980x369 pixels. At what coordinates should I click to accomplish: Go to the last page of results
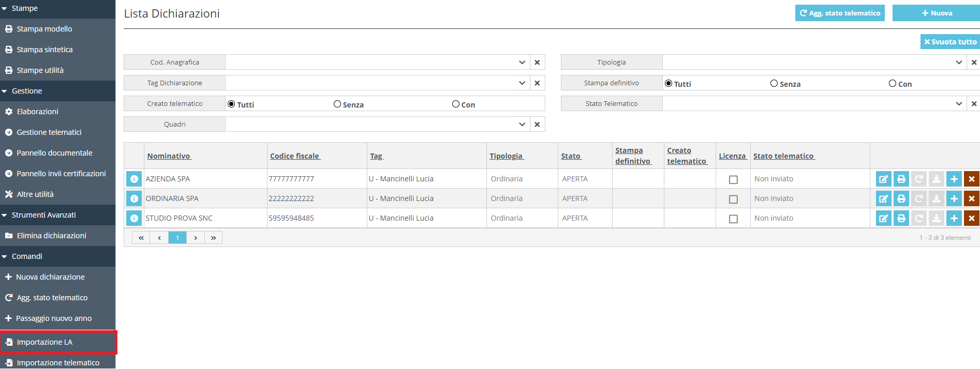[213, 238]
